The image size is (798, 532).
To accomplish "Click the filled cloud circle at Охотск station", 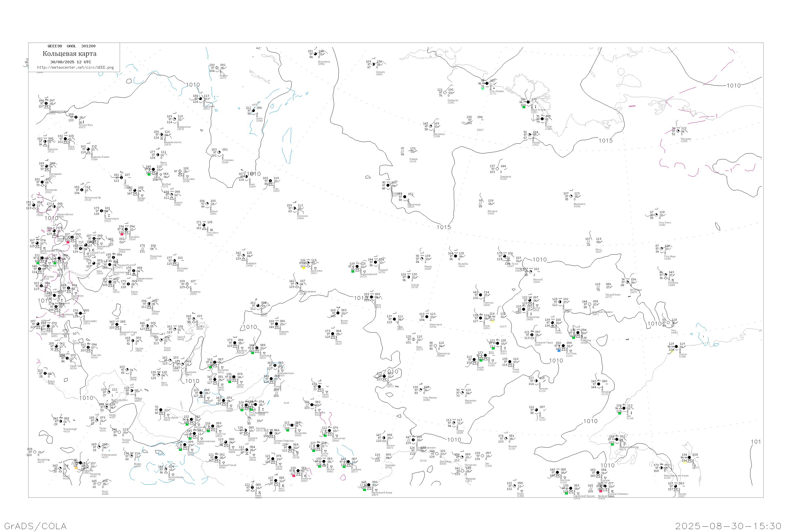I will click(x=676, y=347).
